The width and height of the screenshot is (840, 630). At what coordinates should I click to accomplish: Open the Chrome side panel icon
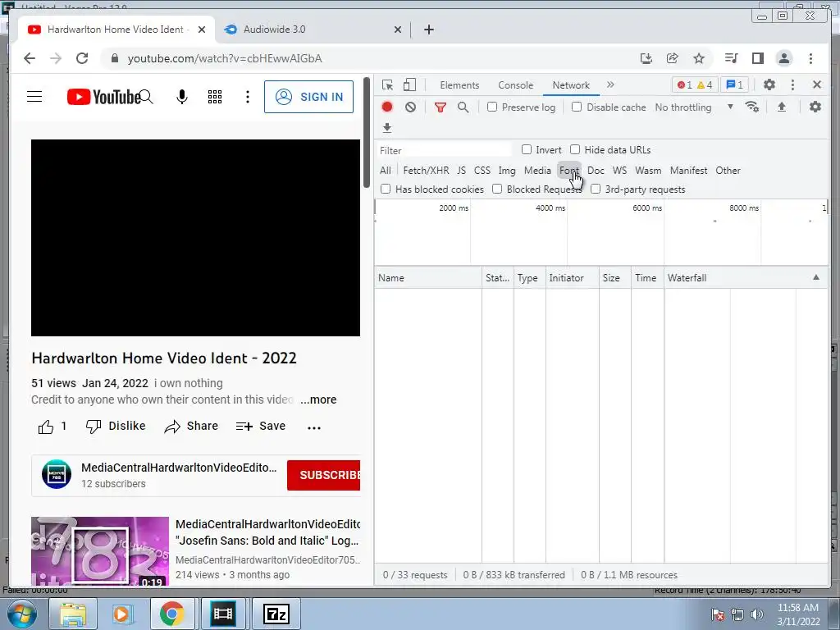pyautogui.click(x=757, y=58)
